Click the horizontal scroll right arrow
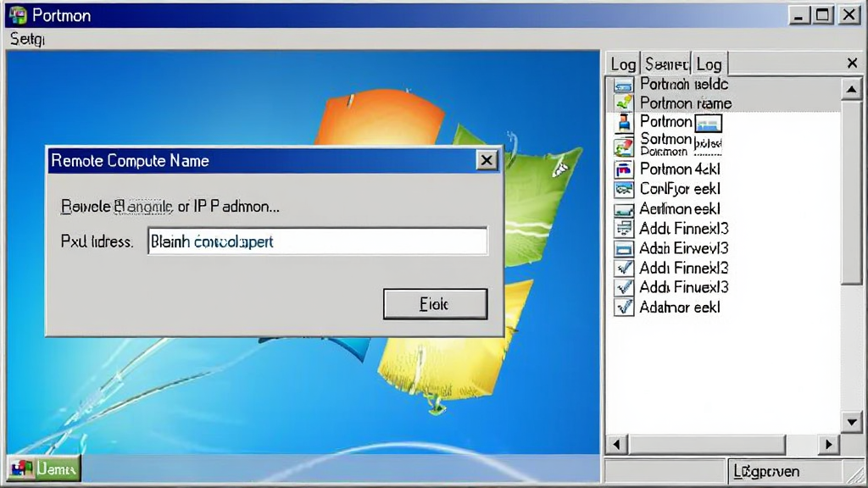Viewport: 868px width, 488px height. [x=829, y=444]
